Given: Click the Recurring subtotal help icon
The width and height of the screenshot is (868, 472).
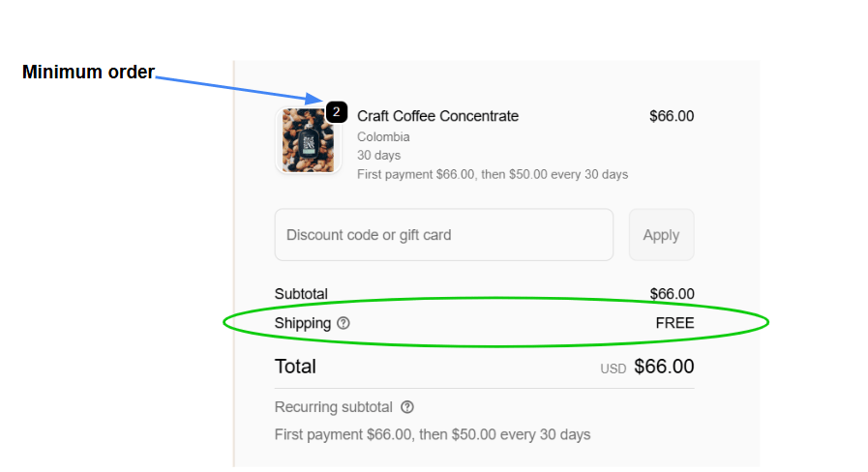Looking at the screenshot, I should [x=407, y=407].
